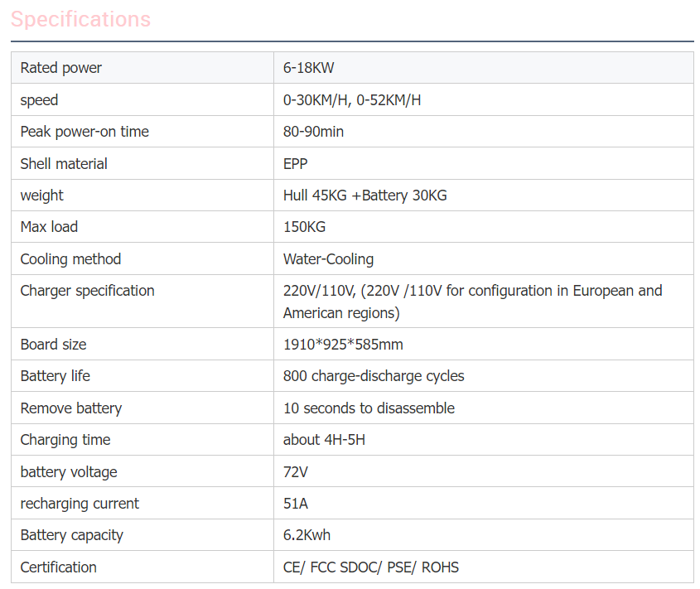
Task: Click the board size 1910*925*585mm value
Action: [x=343, y=345]
